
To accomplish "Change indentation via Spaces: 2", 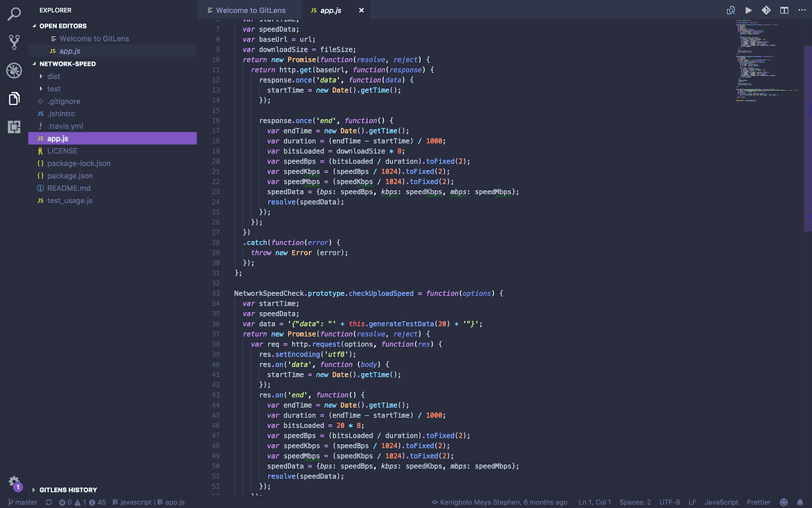I will (635, 502).
